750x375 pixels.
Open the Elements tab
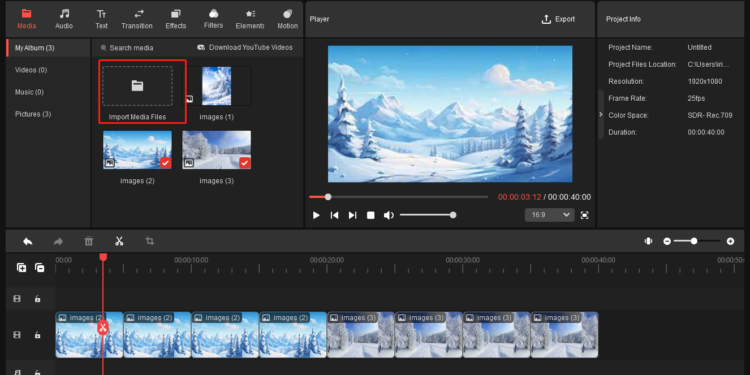250,19
